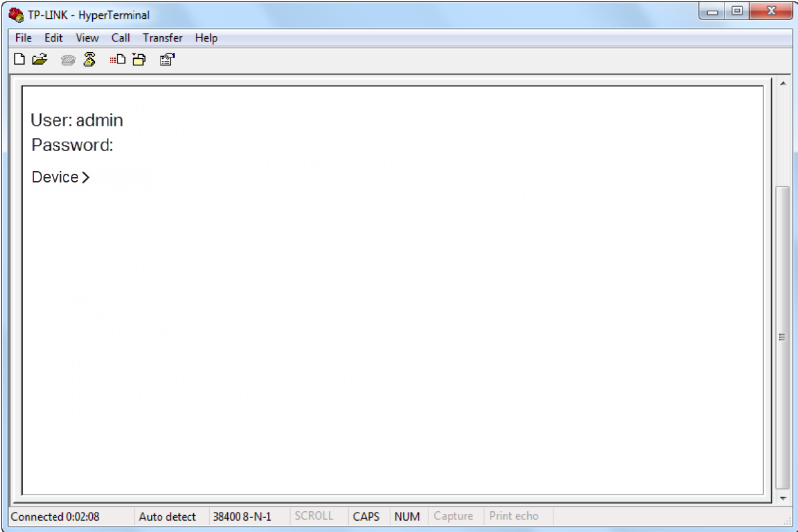Disconnect the call using the toolbar icon
The width and height of the screenshot is (798, 532).
tap(90, 59)
